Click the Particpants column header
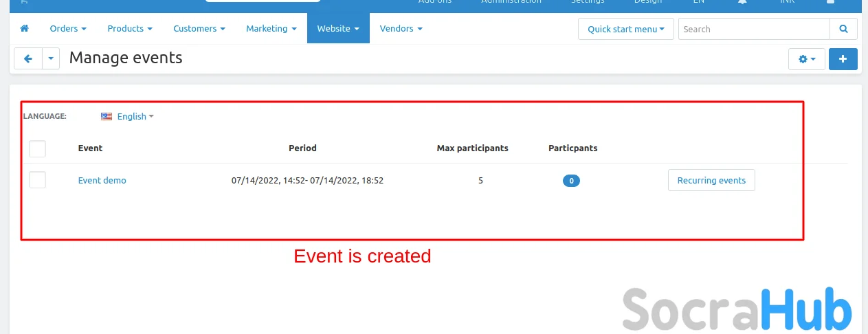 tap(573, 148)
